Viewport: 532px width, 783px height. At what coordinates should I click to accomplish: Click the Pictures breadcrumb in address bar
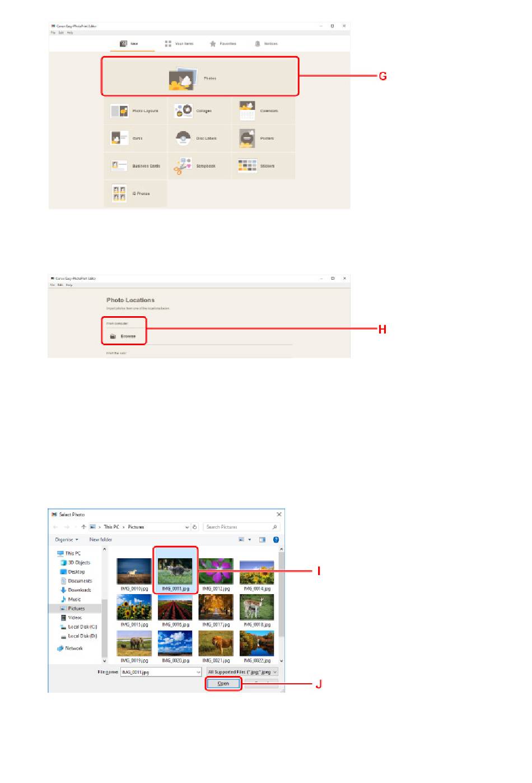pyautogui.click(x=136, y=527)
